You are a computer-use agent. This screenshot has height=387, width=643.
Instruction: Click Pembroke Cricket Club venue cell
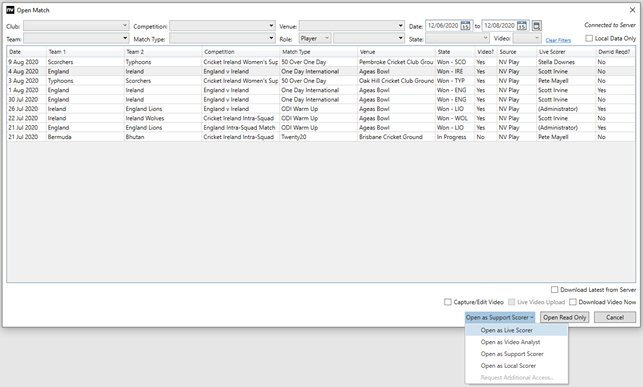(396, 62)
